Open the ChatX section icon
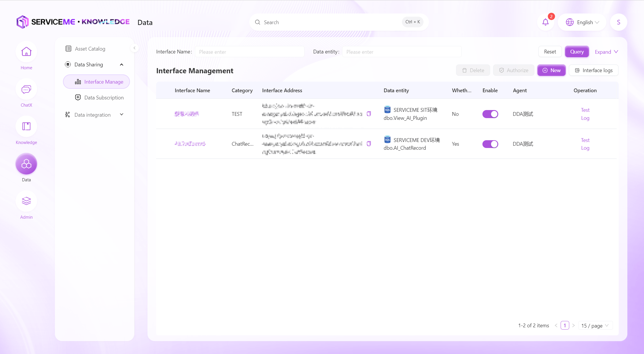The width and height of the screenshot is (644, 354). [x=26, y=89]
